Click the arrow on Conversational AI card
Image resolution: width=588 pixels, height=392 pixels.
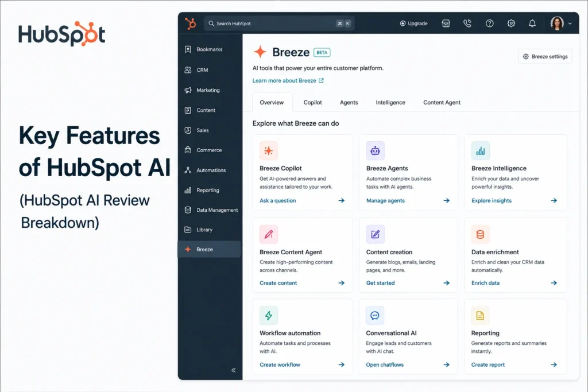[x=446, y=364]
